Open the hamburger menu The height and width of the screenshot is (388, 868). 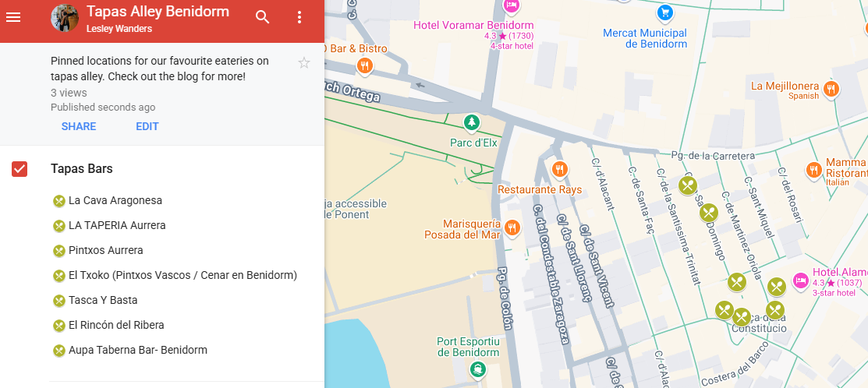[13, 17]
